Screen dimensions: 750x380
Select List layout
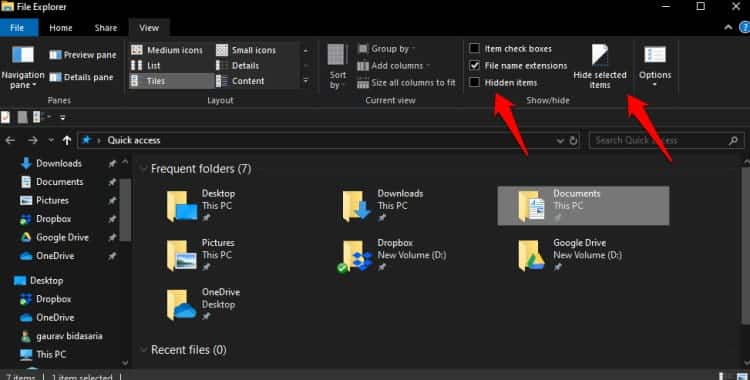click(x=146, y=66)
